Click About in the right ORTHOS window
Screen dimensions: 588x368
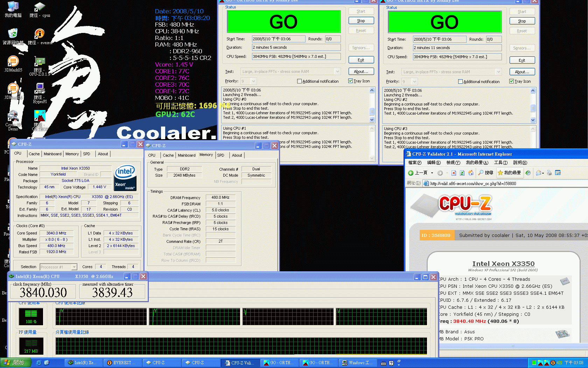tap(522, 72)
